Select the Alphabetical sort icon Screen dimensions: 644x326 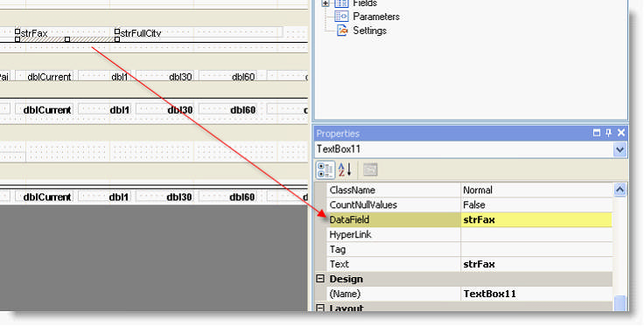pos(345,170)
